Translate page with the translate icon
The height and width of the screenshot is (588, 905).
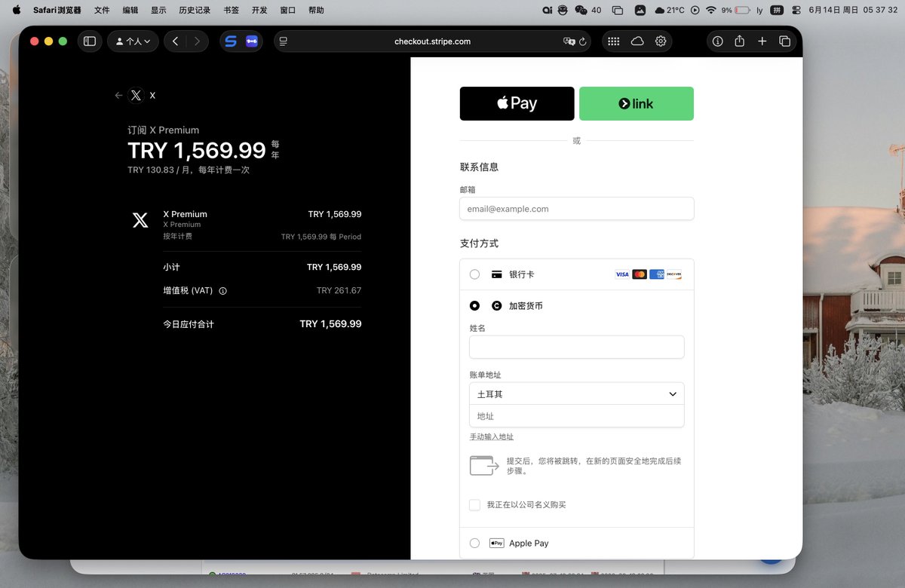[x=569, y=41]
